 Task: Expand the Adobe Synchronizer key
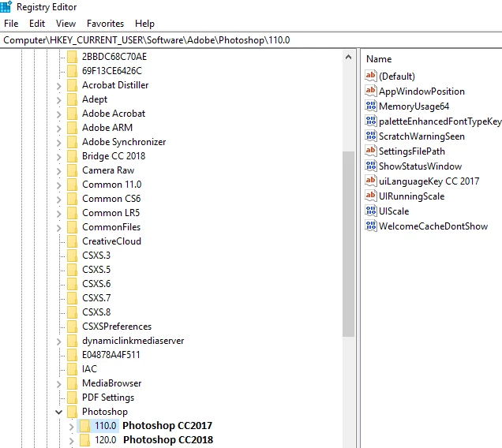coord(59,143)
